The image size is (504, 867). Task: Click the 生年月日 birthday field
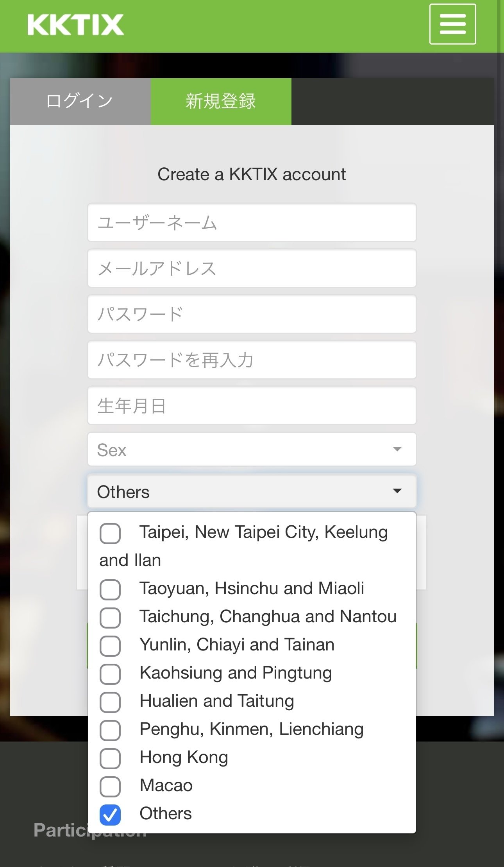(252, 405)
